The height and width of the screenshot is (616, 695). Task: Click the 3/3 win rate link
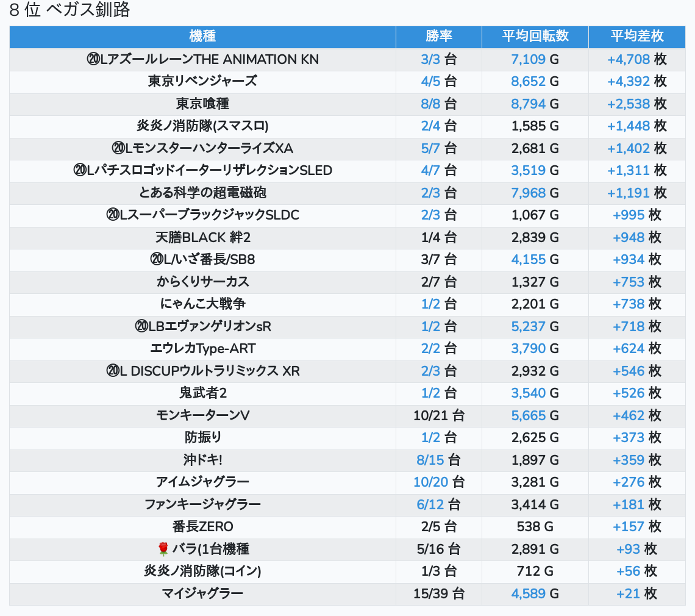click(x=430, y=59)
